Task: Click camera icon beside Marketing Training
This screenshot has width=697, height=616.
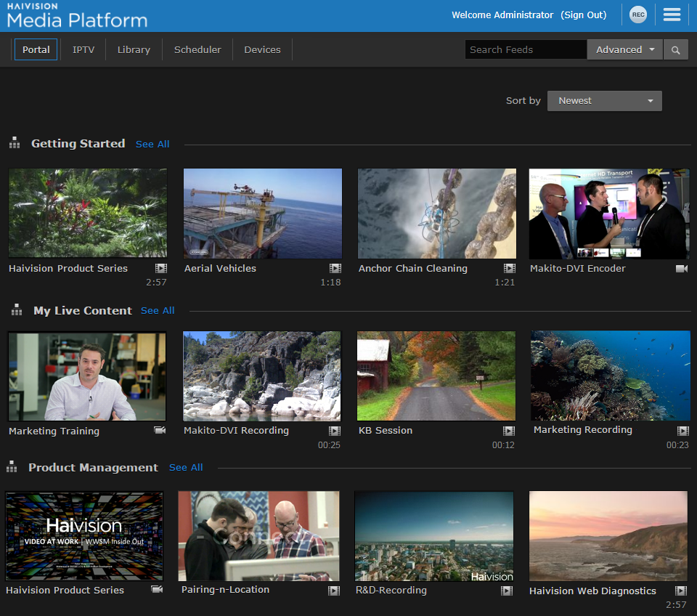Action: point(160,431)
